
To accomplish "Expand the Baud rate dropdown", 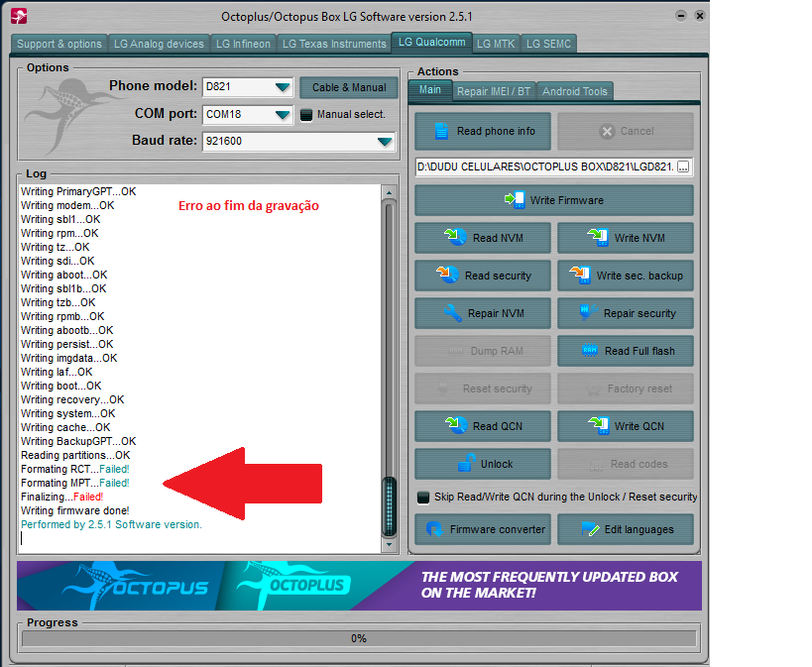I will click(x=385, y=142).
